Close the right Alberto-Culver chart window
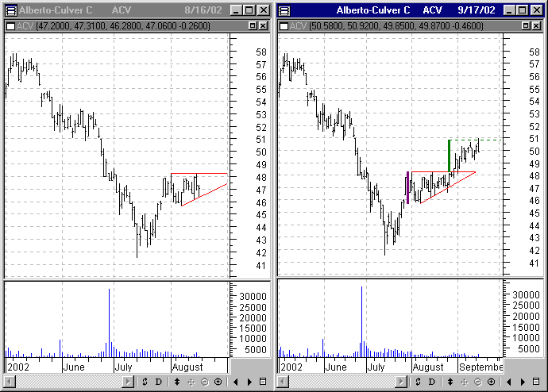Screen dimensions: 548x392 coord(536,10)
